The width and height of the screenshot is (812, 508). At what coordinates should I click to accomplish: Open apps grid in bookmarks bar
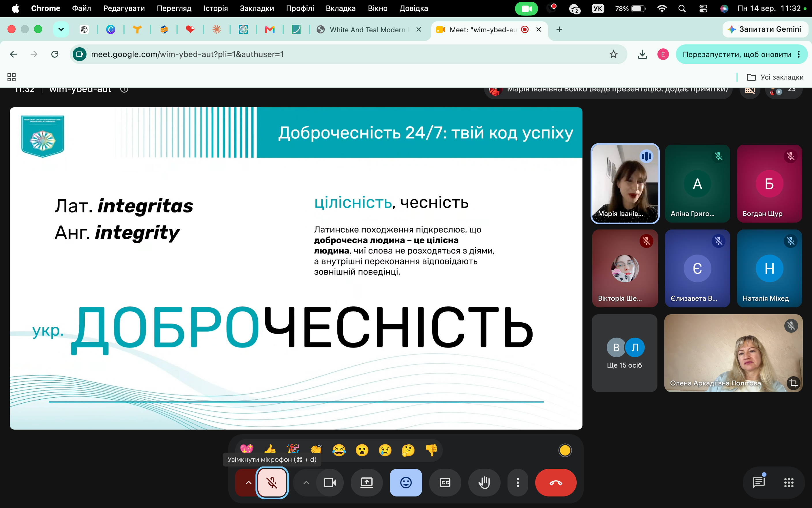(x=12, y=77)
